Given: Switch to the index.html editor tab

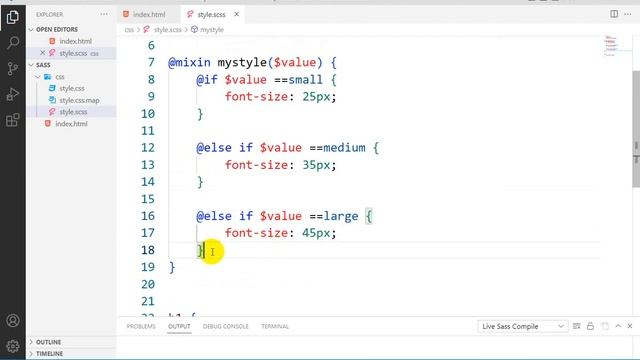Looking at the screenshot, I should point(148,14).
